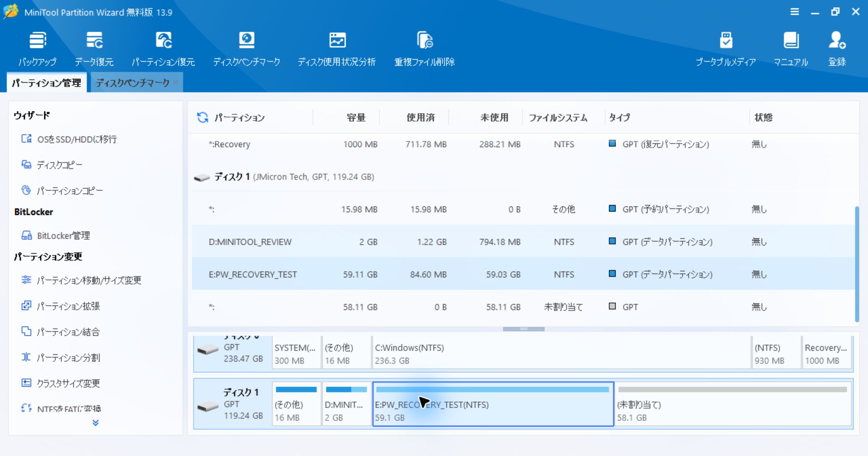Select D:MINIT... 2 GB block in disk map
868x456 pixels.
coord(346,404)
